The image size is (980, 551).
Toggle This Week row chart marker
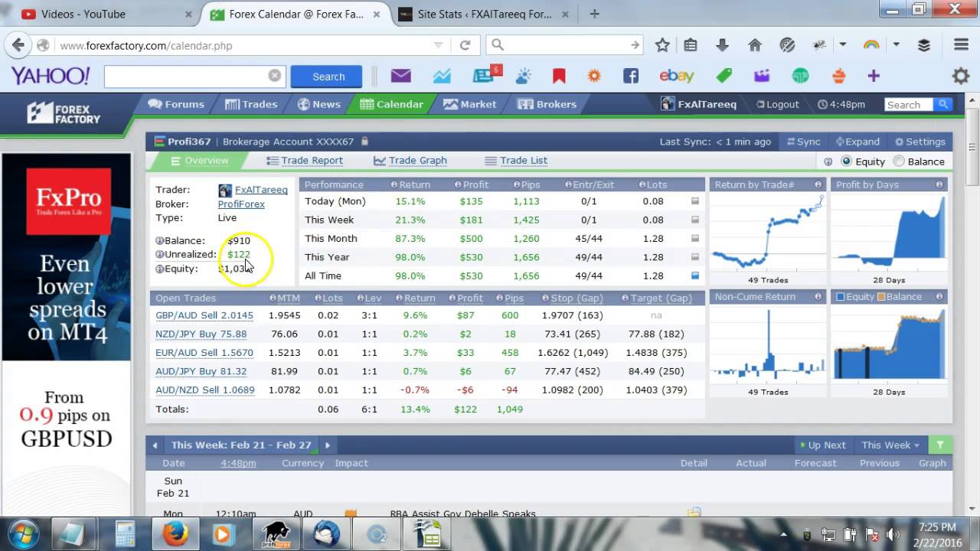pyautogui.click(x=695, y=220)
